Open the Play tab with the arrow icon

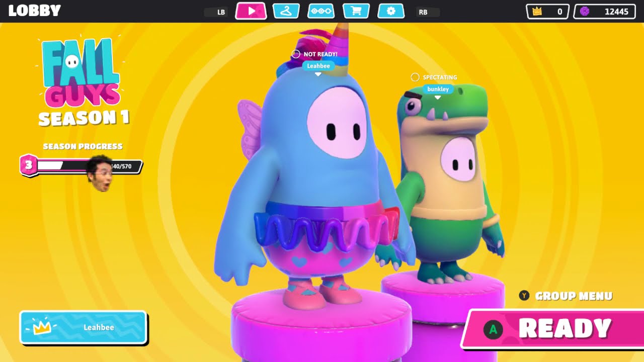[251, 11]
